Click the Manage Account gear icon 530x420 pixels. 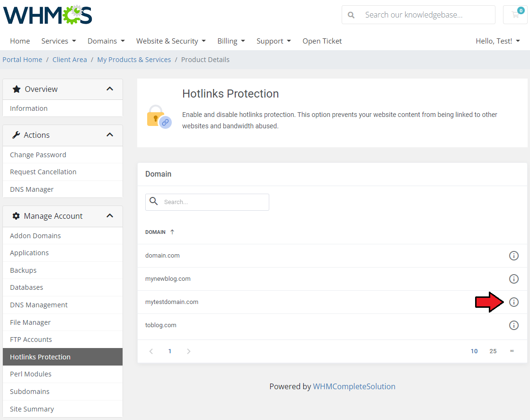pyautogui.click(x=16, y=216)
